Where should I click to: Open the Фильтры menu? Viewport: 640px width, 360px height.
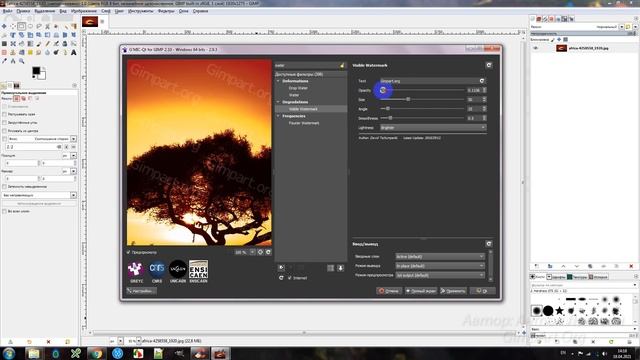(166, 11)
